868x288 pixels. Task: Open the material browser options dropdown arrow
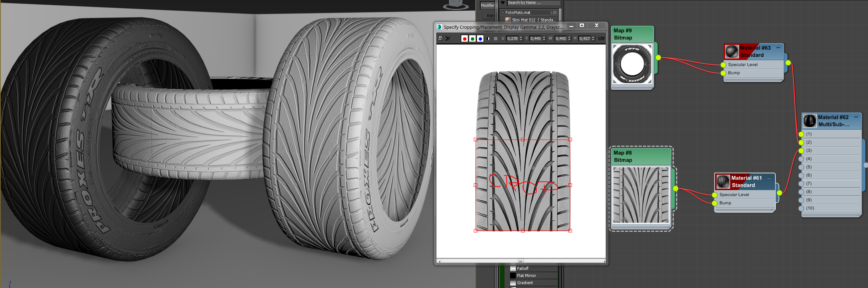click(x=503, y=3)
